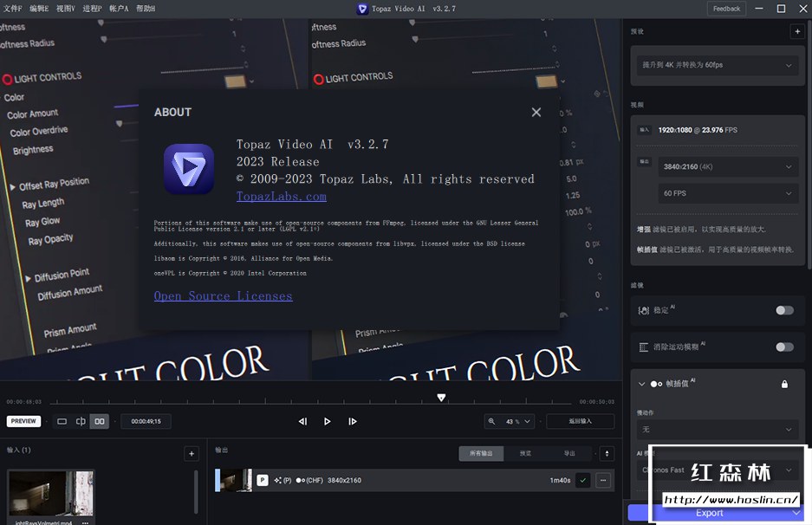The height and width of the screenshot is (525, 812).
Task: Click the P badge on output row
Action: [263, 480]
